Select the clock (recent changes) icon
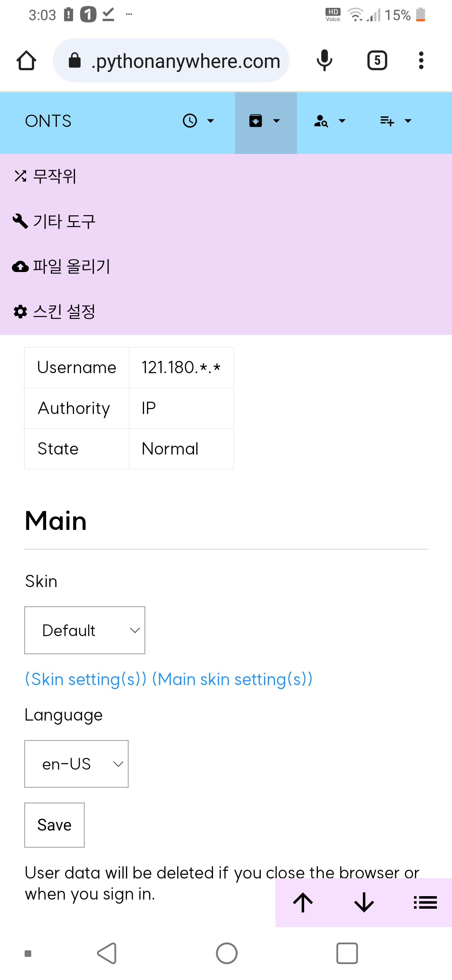Image resolution: width=452 pixels, height=980 pixels. pos(190,121)
